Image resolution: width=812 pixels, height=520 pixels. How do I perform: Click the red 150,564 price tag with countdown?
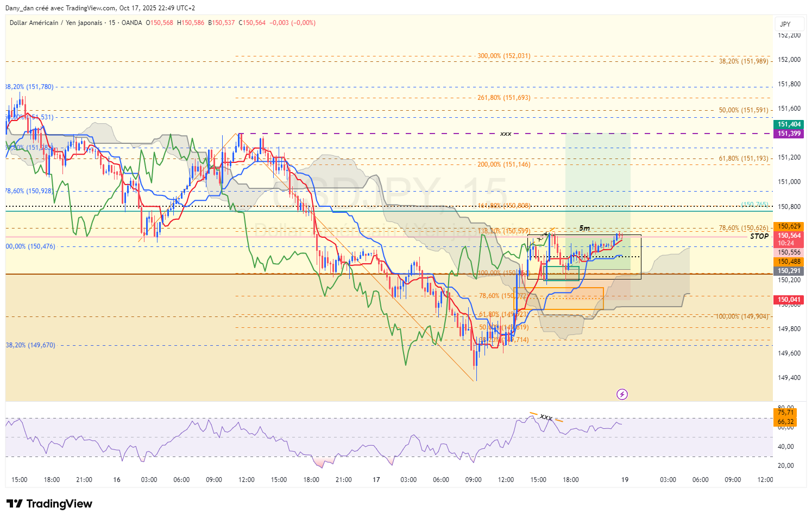coord(789,239)
